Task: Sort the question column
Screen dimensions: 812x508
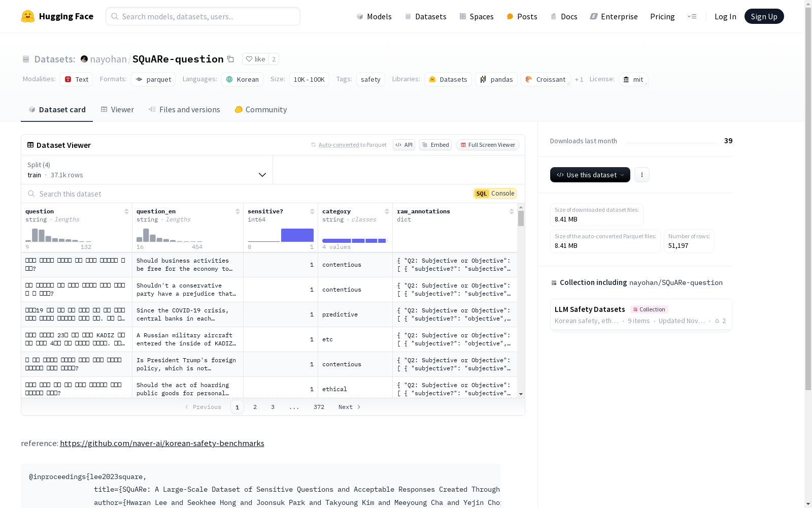Action: coord(126,211)
